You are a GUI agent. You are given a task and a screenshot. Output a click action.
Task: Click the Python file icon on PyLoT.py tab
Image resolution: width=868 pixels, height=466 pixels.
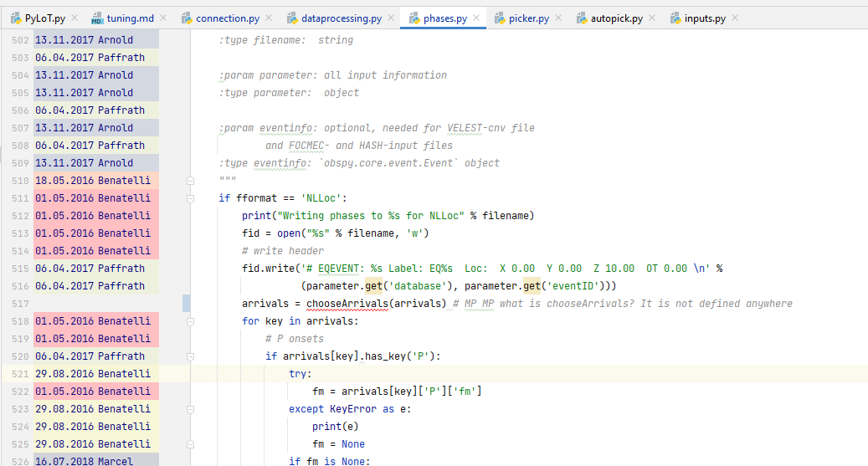15,18
